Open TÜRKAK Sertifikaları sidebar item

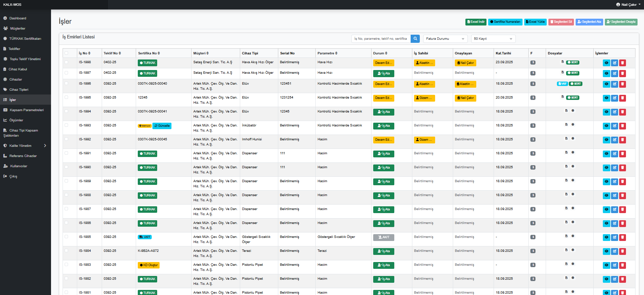[25, 39]
